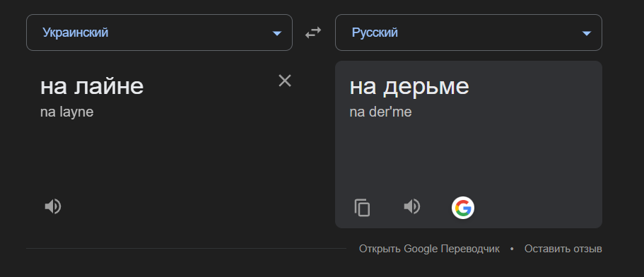Swap the source and target languages
Screen dimensions: 644x277
click(313, 33)
